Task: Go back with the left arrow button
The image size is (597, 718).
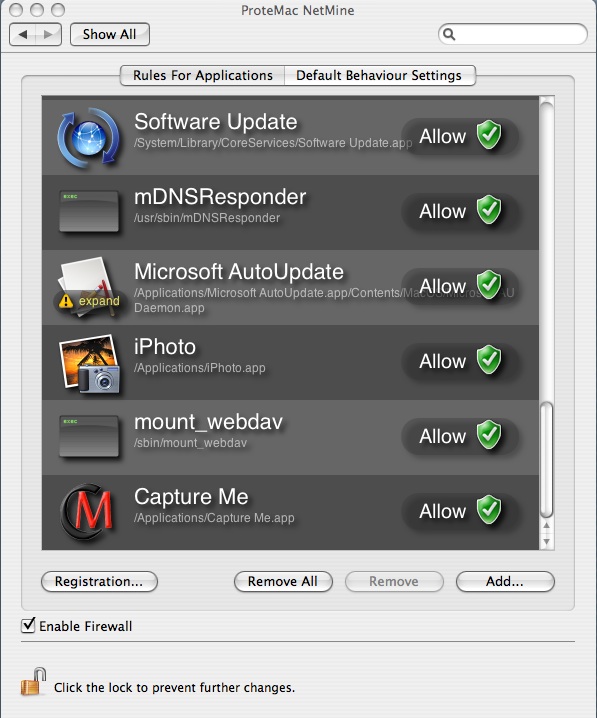Action: tap(23, 34)
